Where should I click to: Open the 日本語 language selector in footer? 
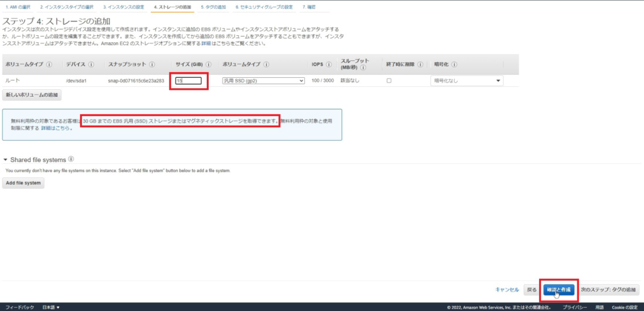coord(50,307)
